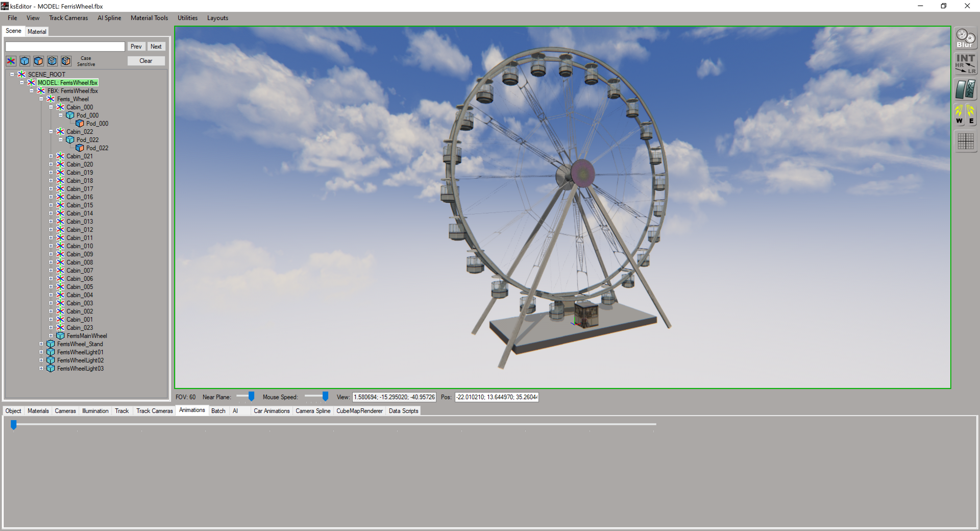The width and height of the screenshot is (980, 531).
Task: Click the Mouse Speed slider handle
Action: (x=325, y=397)
